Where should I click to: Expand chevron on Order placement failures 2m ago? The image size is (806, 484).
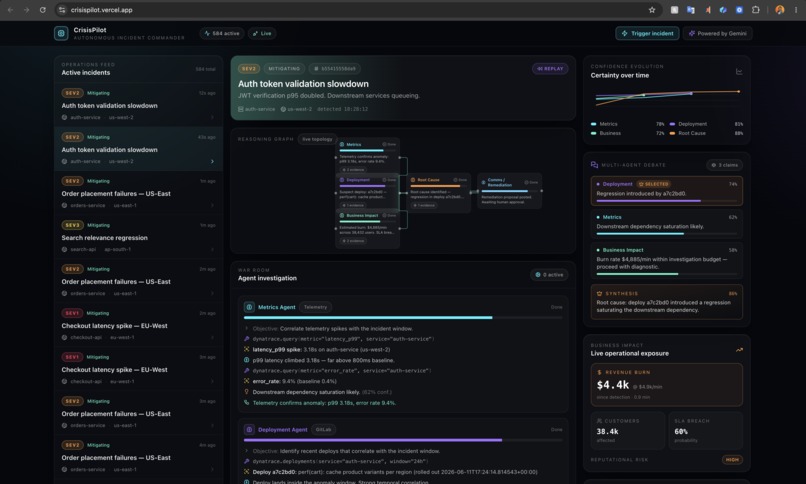(212, 293)
